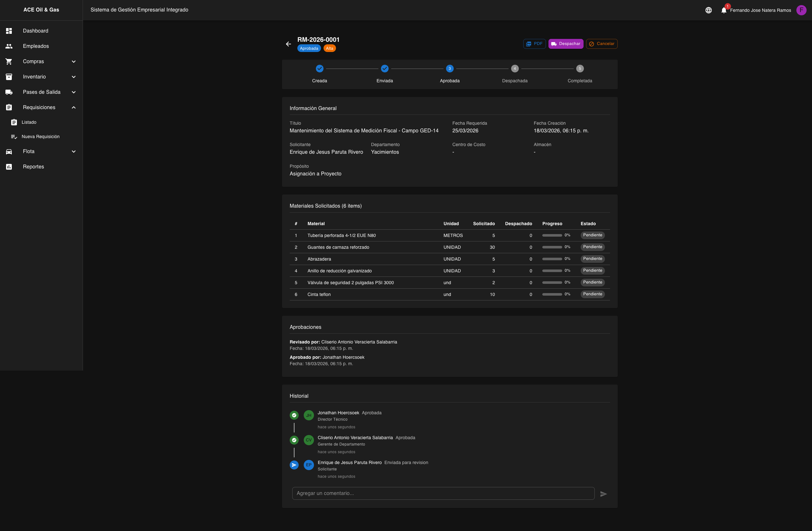The width and height of the screenshot is (812, 531).
Task: Click the Dashboard grid icon in sidebar
Action: pyautogui.click(x=9, y=31)
